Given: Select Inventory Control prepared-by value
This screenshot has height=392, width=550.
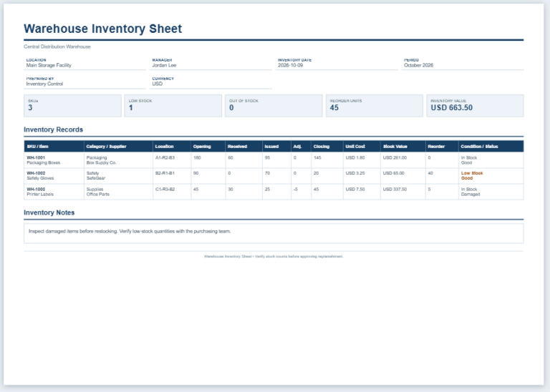Looking at the screenshot, I should (44, 84).
